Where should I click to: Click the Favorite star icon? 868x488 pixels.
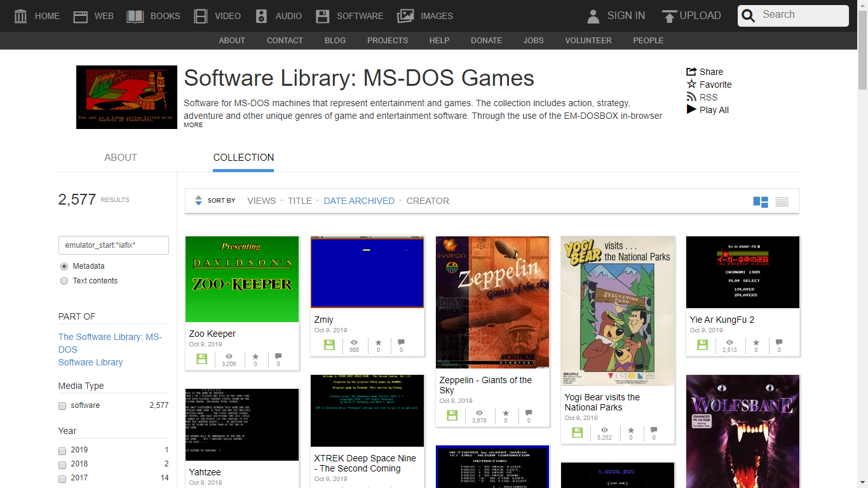point(691,84)
